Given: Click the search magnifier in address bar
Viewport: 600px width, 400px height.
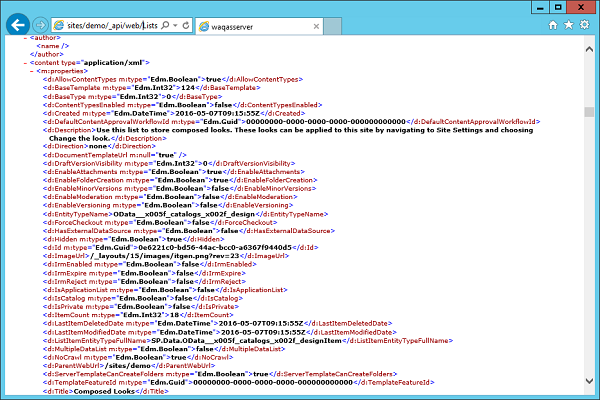Looking at the screenshot, I should (x=165, y=25).
